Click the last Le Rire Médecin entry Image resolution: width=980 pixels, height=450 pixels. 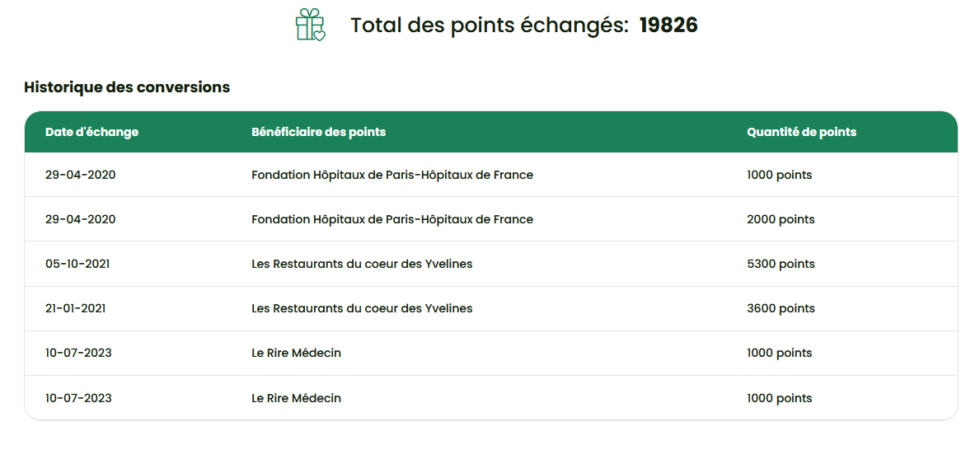coord(296,397)
